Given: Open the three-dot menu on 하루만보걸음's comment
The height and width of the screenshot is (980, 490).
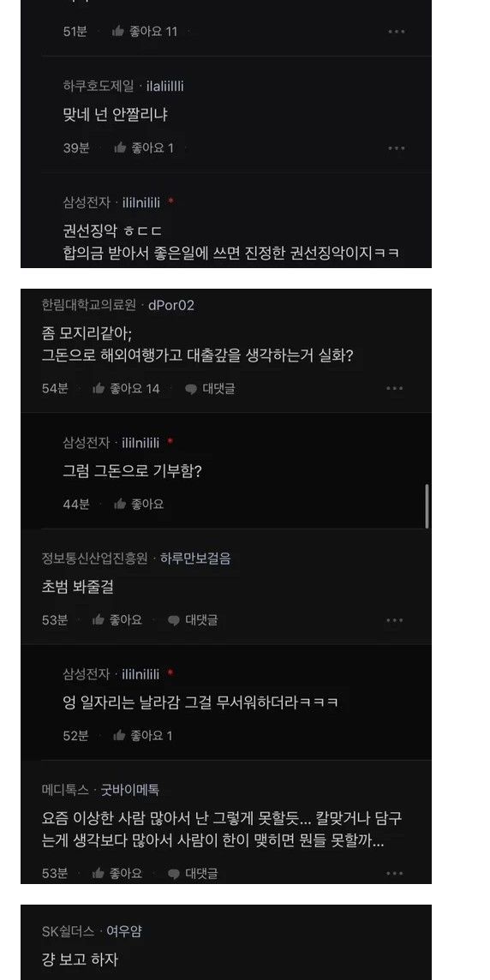Looking at the screenshot, I should point(394,620).
